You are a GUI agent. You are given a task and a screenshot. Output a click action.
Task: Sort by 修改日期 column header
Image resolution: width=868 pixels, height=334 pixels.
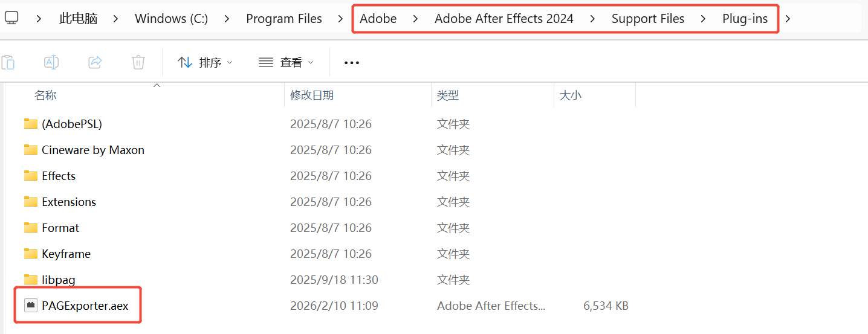click(312, 95)
